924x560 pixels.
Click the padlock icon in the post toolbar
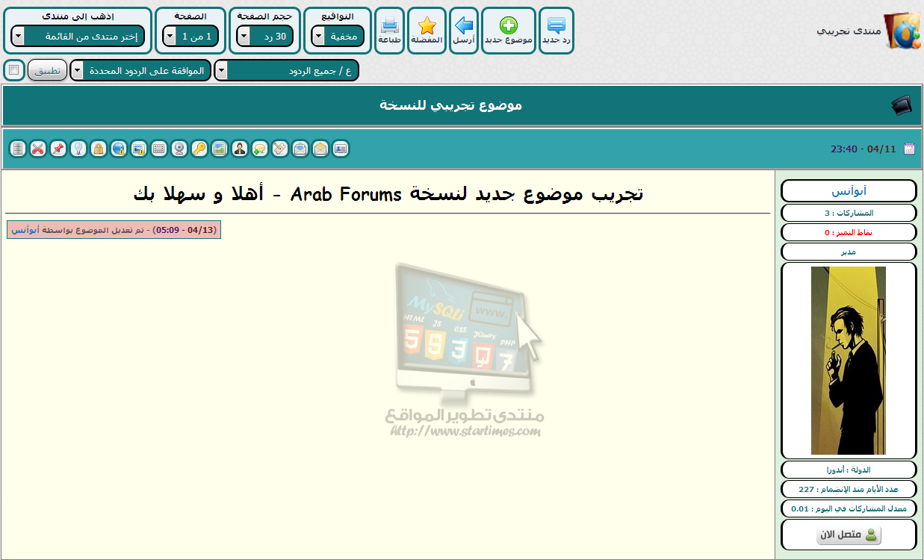(x=98, y=149)
